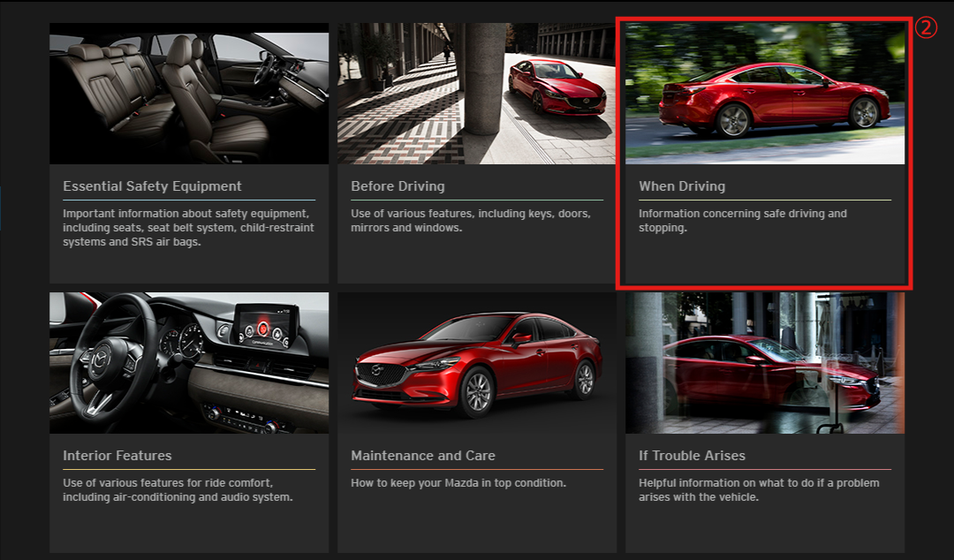Viewport: 954px width, 560px height.
Task: Open the Essential Safety Equipment seat interior thumbnail
Action: coord(189,94)
